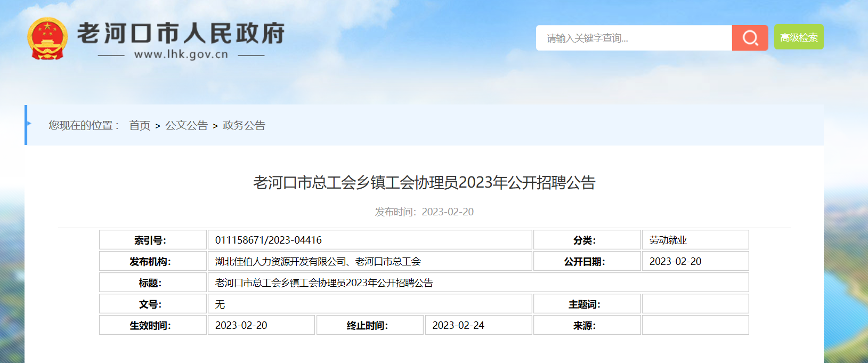This screenshot has height=363, width=868.
Task: Click the 索引号 label cell
Action: (153, 240)
